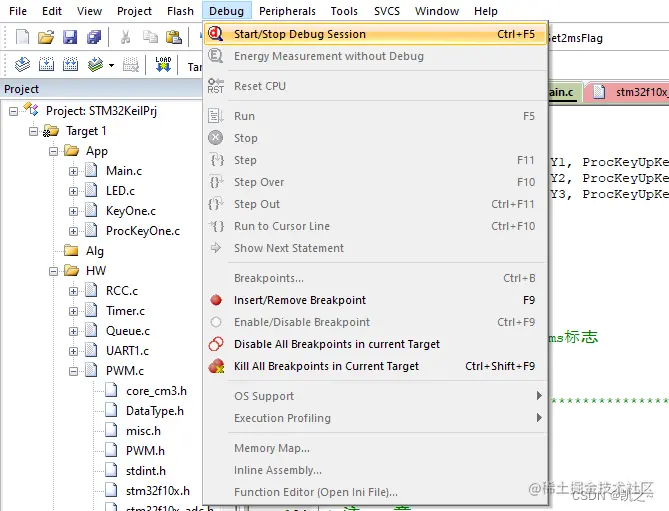669x511 pixels.
Task: Click the Save floppy disk icon
Action: pyautogui.click(x=70, y=37)
